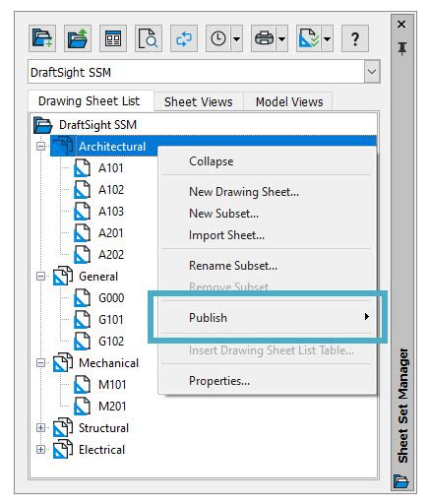The width and height of the screenshot is (429, 504).
Task: Choose Rename Subset... menu entry
Action: point(267,266)
